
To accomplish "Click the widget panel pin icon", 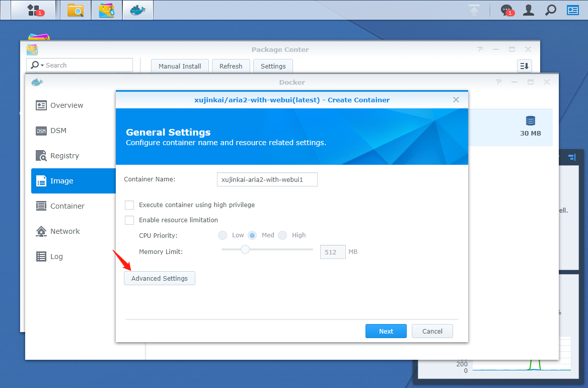I will click(x=572, y=157).
